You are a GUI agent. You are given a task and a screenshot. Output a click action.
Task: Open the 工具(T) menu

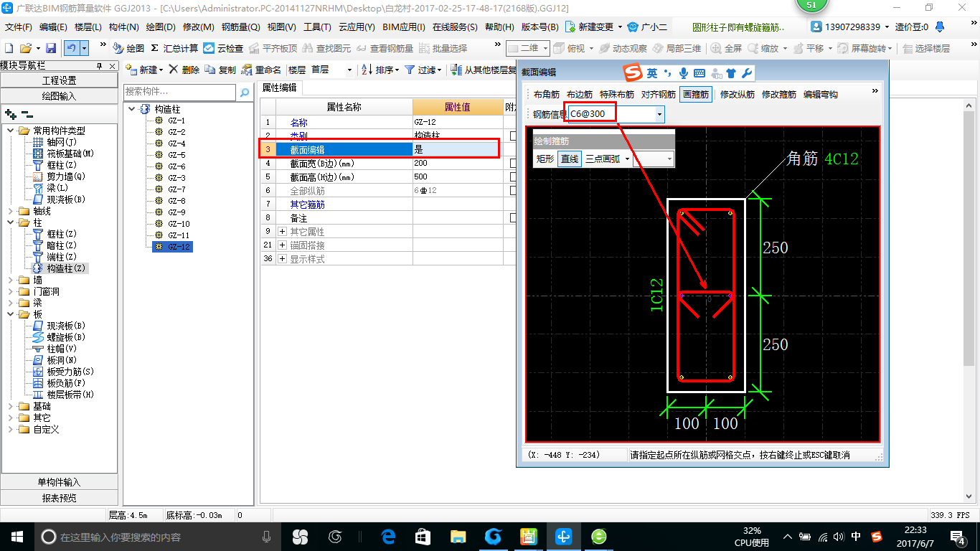coord(317,27)
